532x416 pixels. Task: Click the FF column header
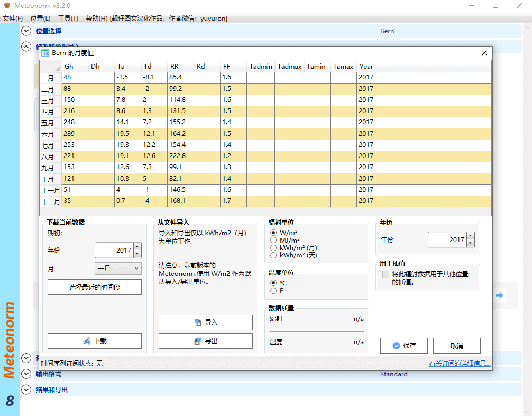point(234,67)
